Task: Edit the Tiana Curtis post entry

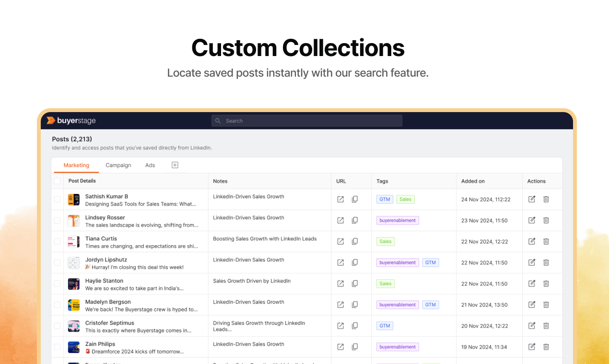Action: (532, 241)
